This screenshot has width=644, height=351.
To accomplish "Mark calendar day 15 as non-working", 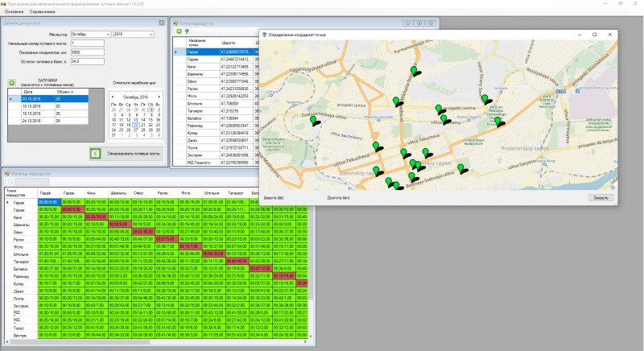I will tap(151, 120).
